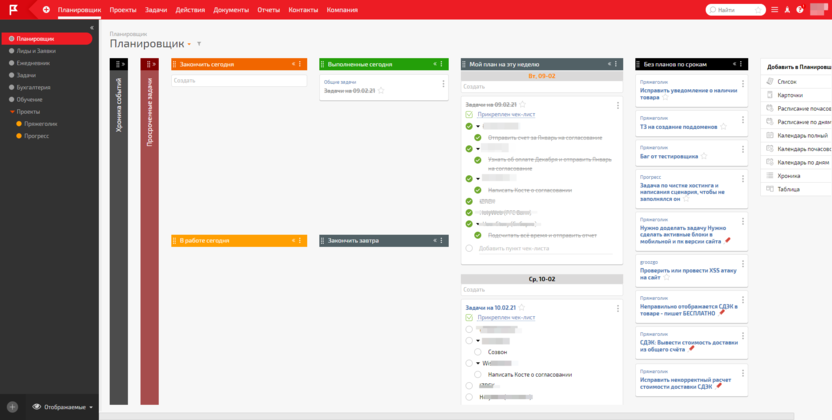The width and height of the screenshot is (832, 420).
Task: Uncheck 'Отправить счет за Январь на согласование'
Action: click(x=480, y=137)
